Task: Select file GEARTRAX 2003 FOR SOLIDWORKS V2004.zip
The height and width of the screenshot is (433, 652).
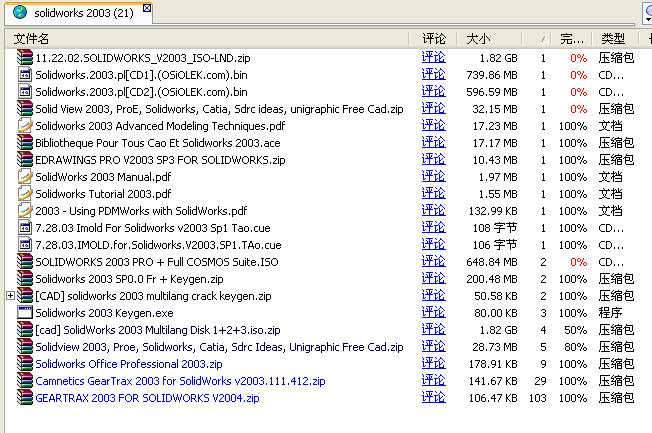Action: [x=147, y=398]
